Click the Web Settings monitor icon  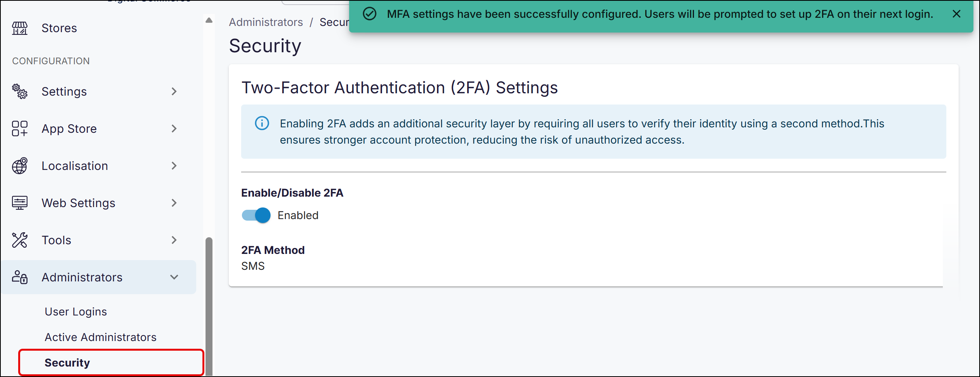20,203
